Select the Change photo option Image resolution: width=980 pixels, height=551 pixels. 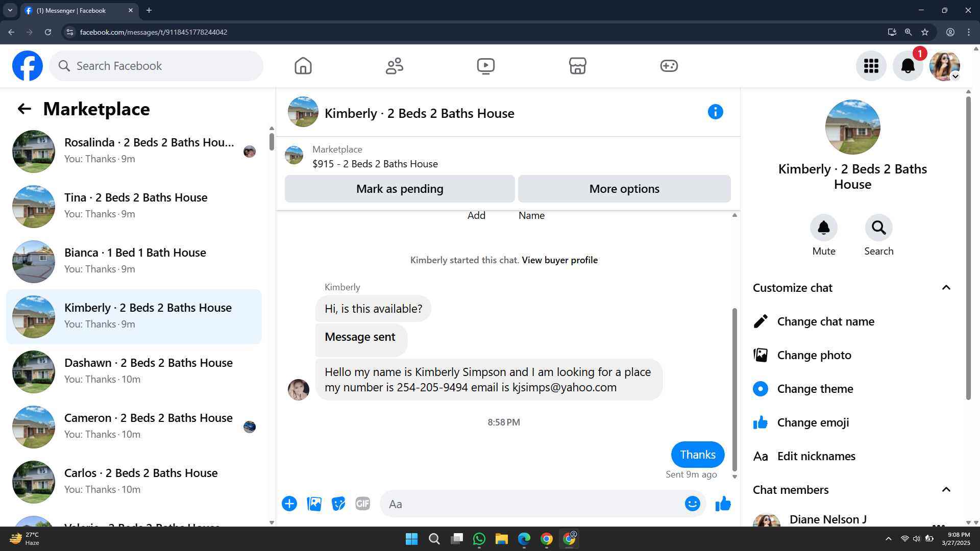[852, 355]
